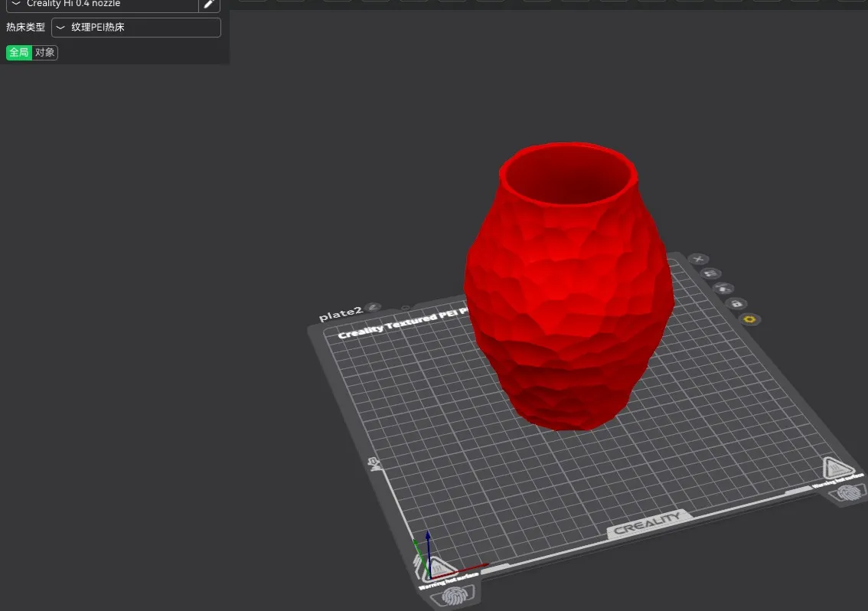Screen dimensions: 868x611
Task: Click the edit icon next to plate2 name
Action: pos(374,307)
